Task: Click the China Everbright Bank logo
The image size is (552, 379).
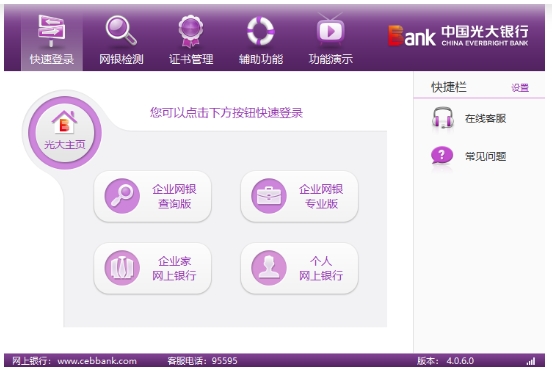Action: (x=458, y=36)
